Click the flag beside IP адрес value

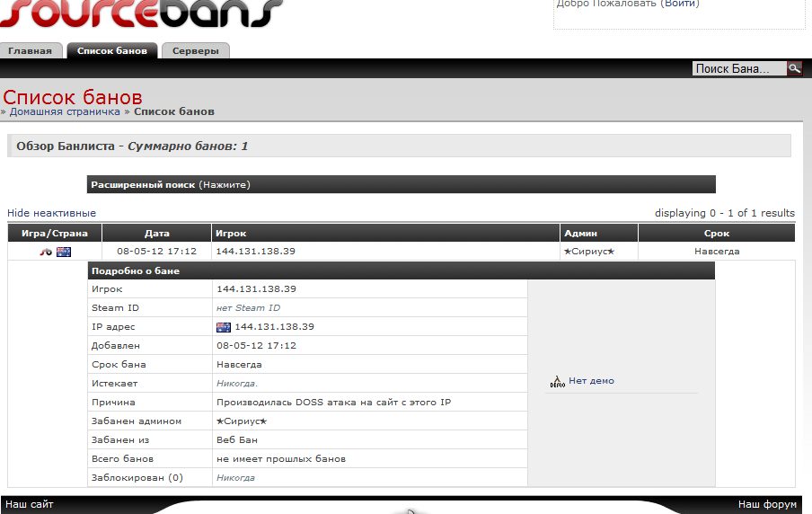(x=223, y=327)
